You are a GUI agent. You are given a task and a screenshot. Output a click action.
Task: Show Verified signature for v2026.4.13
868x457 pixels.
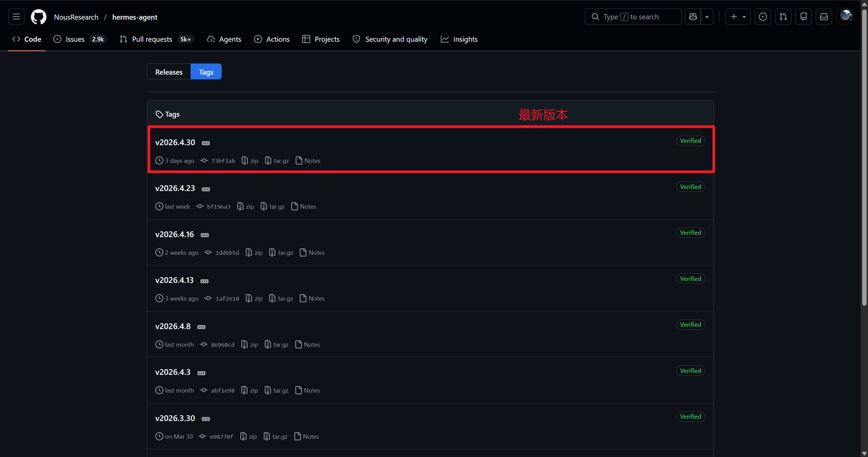(x=691, y=279)
